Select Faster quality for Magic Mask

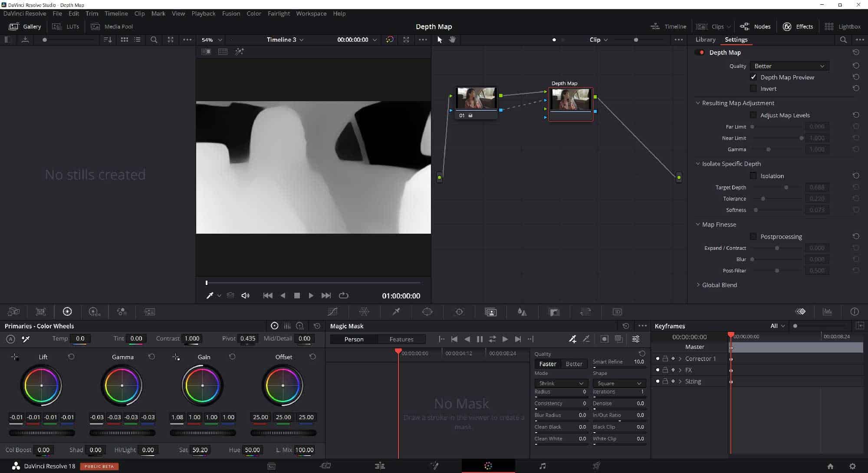[548, 364]
